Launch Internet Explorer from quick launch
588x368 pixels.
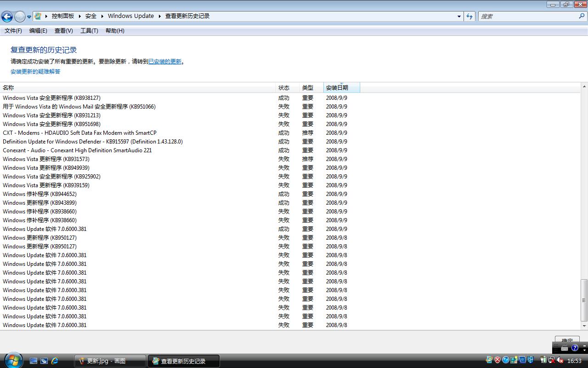[x=55, y=361]
